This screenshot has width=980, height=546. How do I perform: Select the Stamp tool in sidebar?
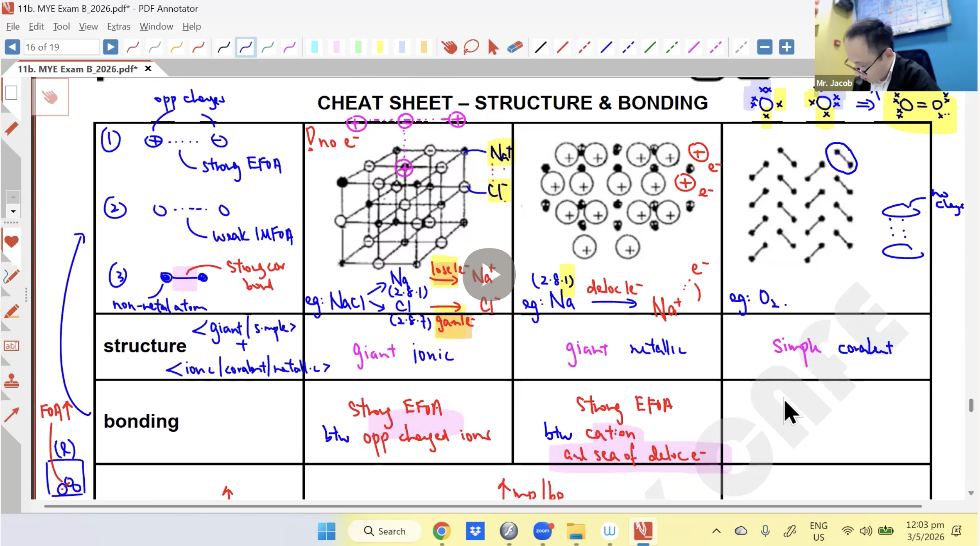[11, 380]
